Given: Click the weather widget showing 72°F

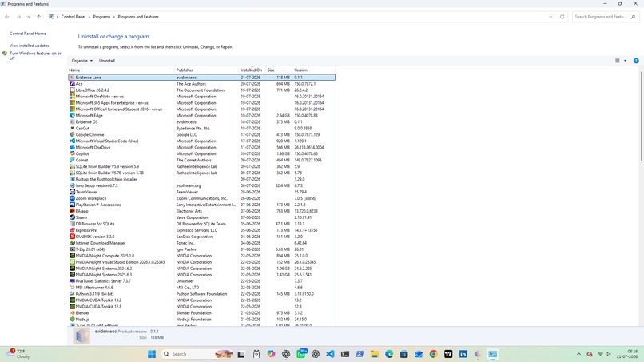Looking at the screenshot, I should click(x=18, y=354).
